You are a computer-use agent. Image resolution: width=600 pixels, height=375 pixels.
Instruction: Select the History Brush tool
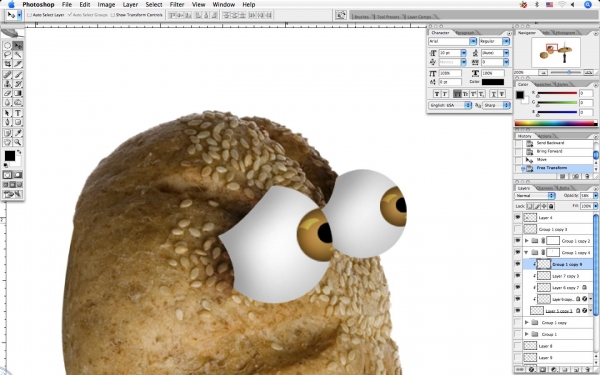tap(18, 84)
